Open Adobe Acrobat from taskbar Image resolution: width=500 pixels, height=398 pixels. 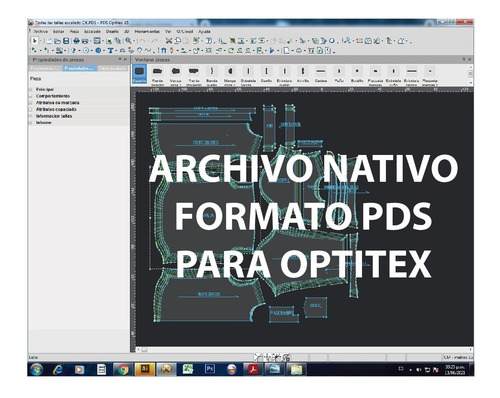(x=253, y=369)
